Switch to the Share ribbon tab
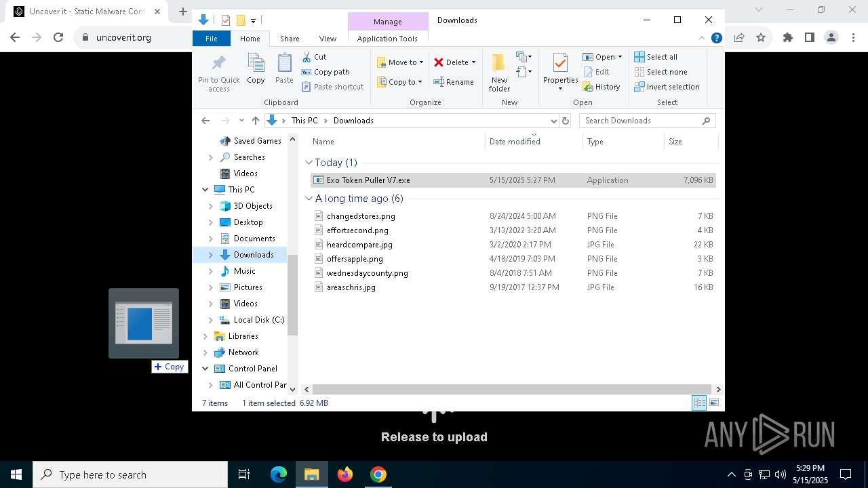 (290, 39)
